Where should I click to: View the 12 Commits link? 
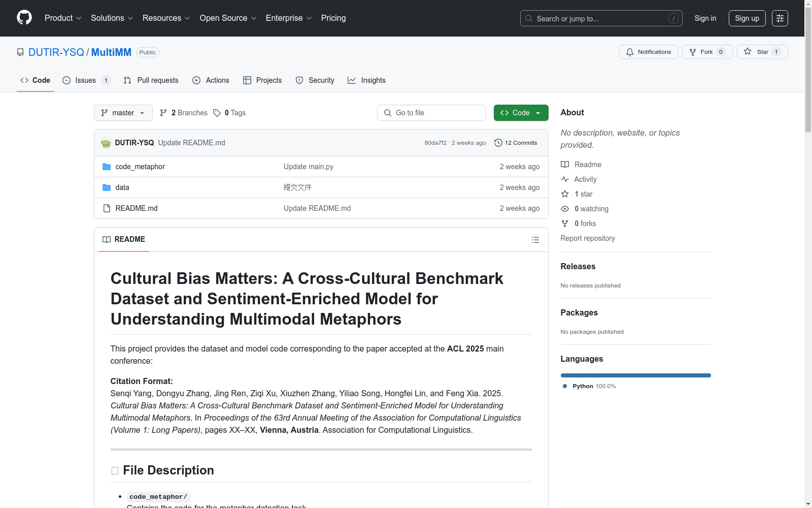(516, 143)
